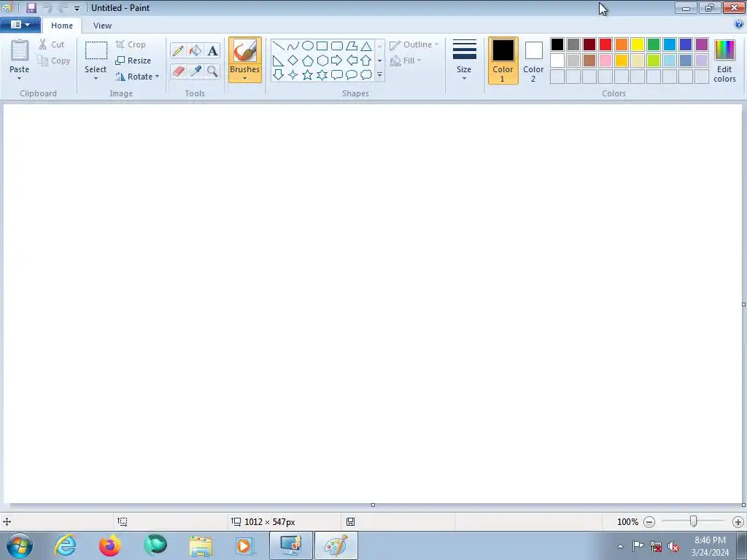The width and height of the screenshot is (747, 560).
Task: Pick the red color swatch
Action: 605,44
